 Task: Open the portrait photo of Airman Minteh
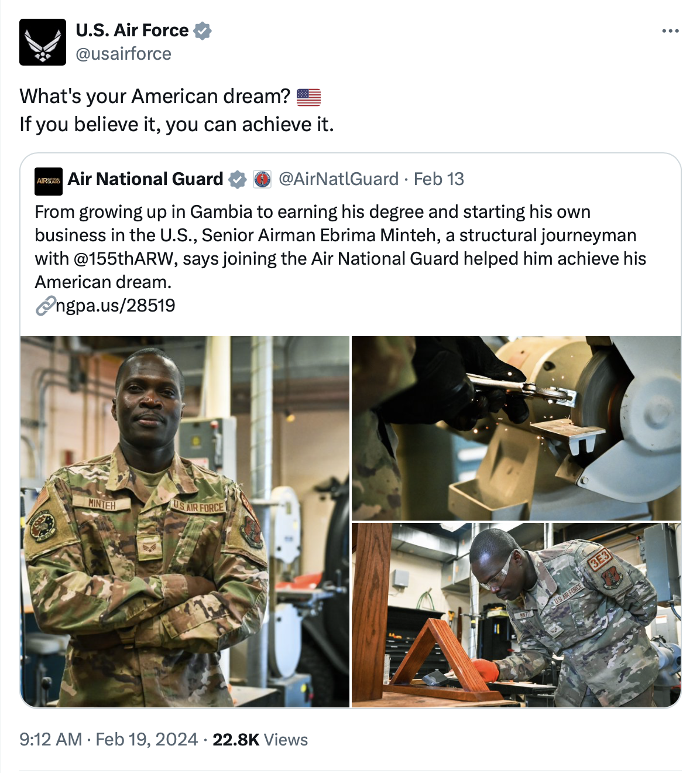pos(185,522)
